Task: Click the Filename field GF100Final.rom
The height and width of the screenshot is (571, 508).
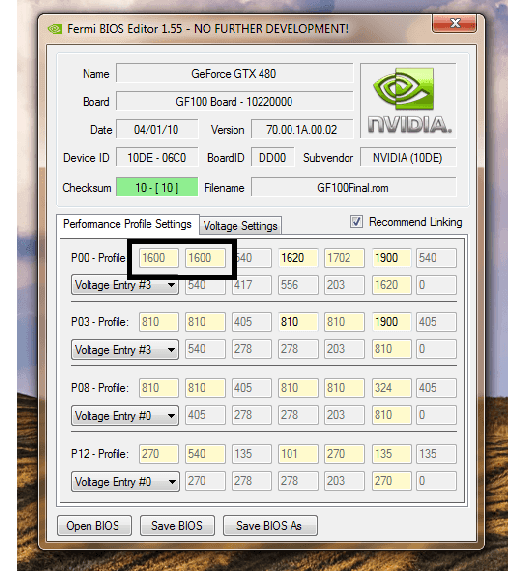Action: (x=354, y=188)
